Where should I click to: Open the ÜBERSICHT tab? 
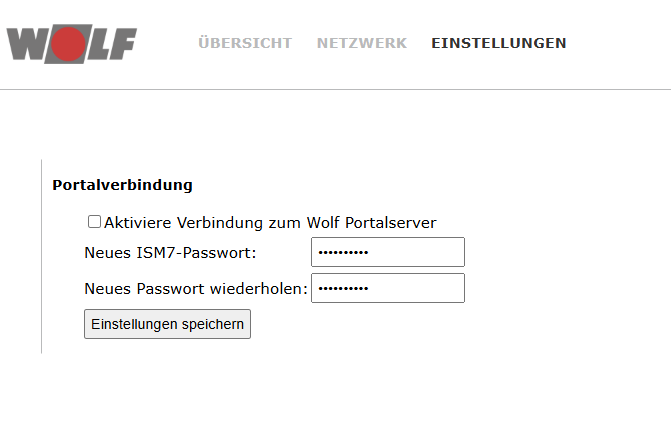coord(245,43)
